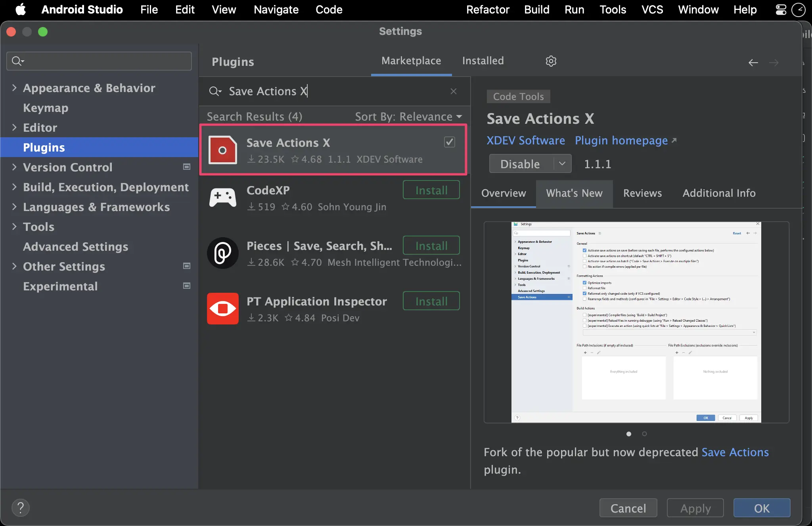Follow the Save Actions link in description

click(735, 452)
